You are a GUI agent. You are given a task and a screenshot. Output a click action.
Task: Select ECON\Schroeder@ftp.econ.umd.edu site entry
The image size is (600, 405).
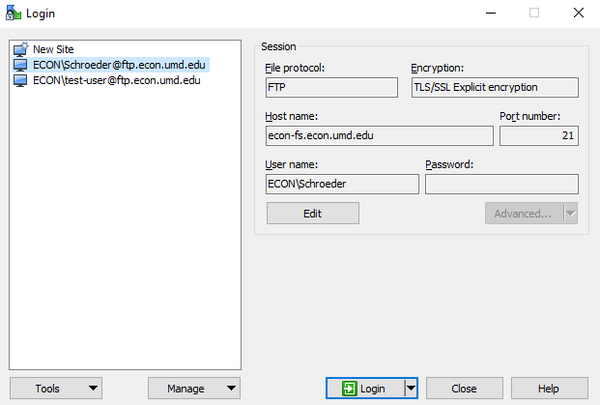pyautogui.click(x=119, y=65)
